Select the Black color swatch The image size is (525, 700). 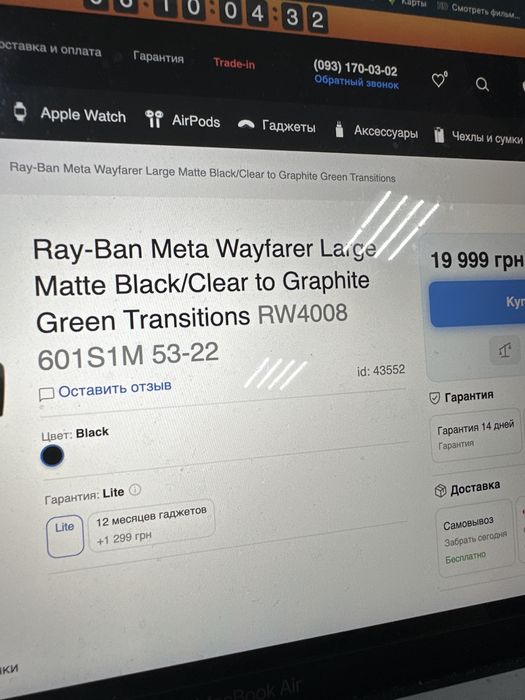pyautogui.click(x=52, y=456)
